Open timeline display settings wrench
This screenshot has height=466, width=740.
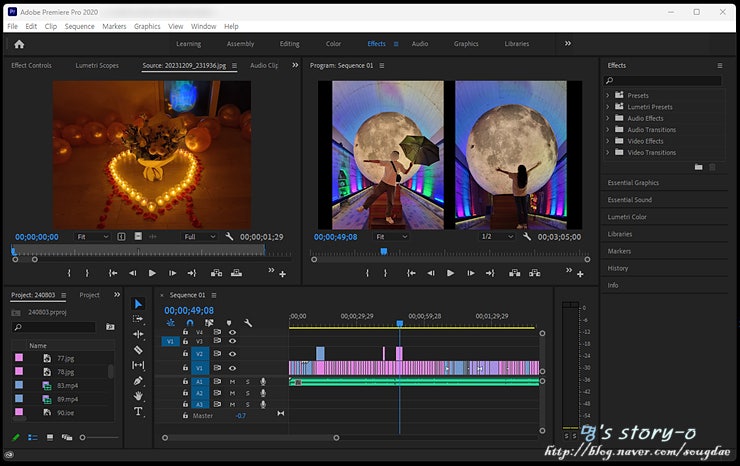pos(248,322)
